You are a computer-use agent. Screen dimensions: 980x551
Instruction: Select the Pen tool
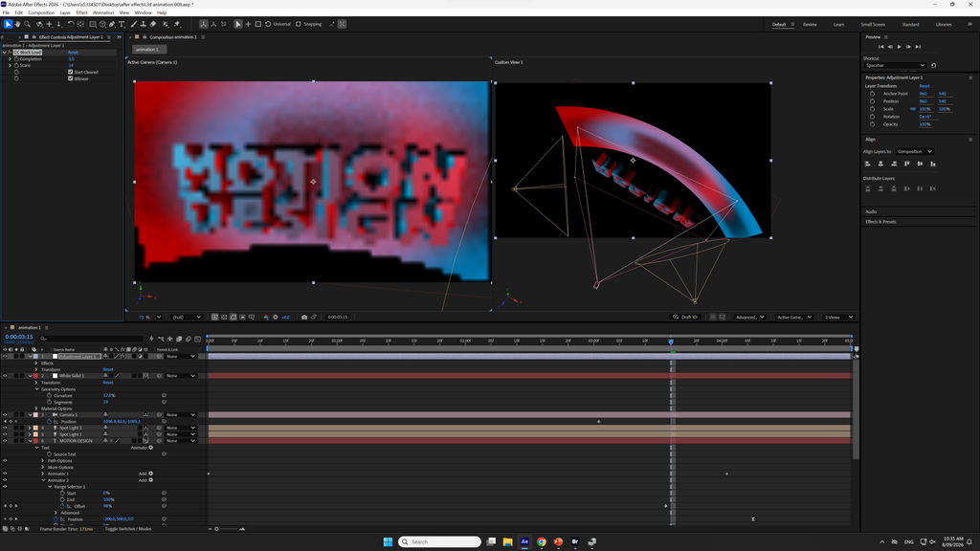[x=112, y=24]
